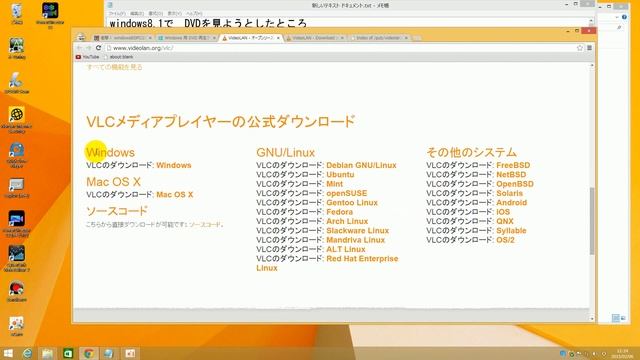Screen dimensions: 640x360
Task: Open Notepad's 表示 menu
Action: [x=174, y=13]
